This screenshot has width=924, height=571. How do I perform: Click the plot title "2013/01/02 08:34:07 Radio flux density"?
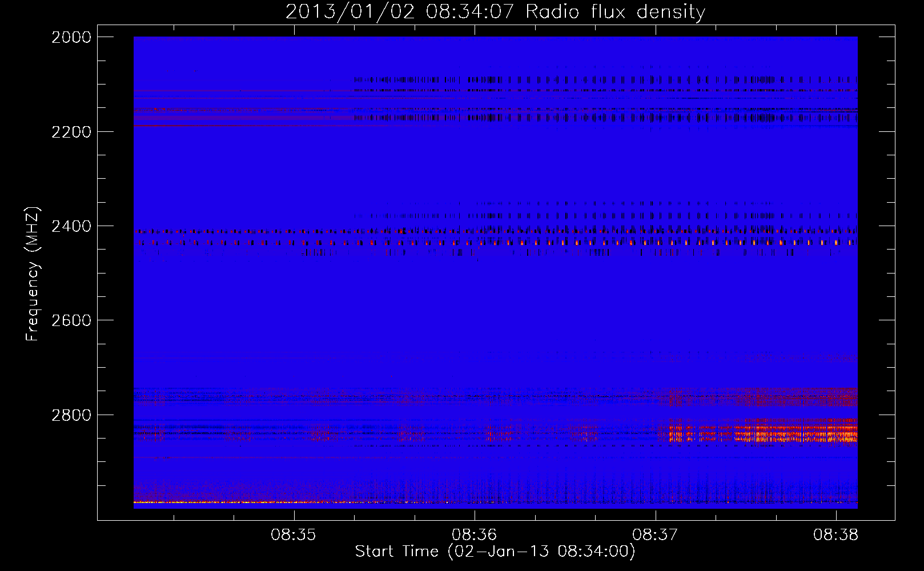click(495, 11)
